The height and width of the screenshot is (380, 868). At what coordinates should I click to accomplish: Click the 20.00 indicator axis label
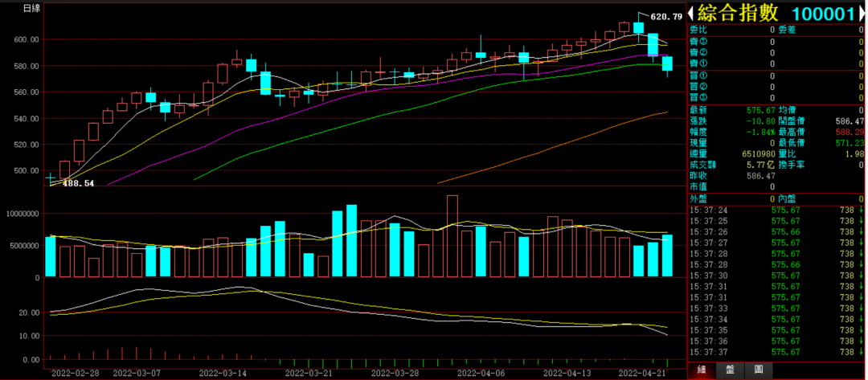coord(30,312)
